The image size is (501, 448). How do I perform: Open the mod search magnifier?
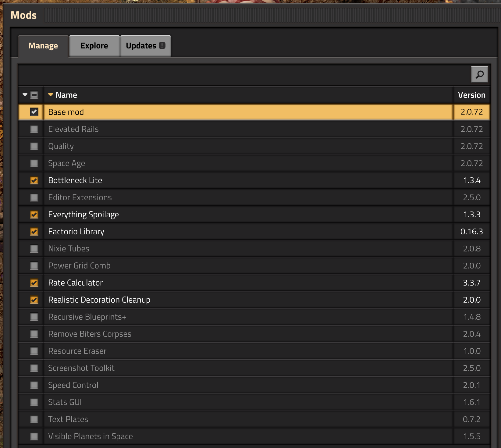[x=479, y=74]
